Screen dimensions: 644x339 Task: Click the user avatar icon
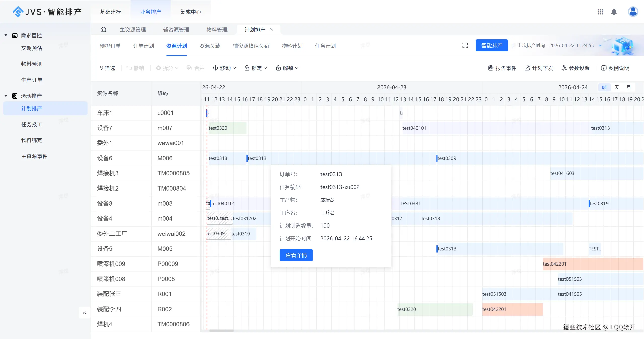[x=633, y=12]
